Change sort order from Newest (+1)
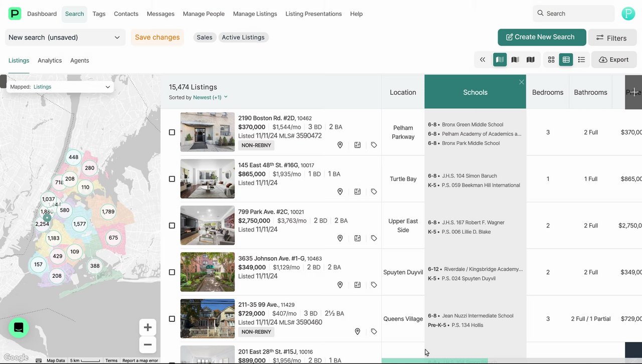Screen dimensions: 642x364 pos(211,97)
